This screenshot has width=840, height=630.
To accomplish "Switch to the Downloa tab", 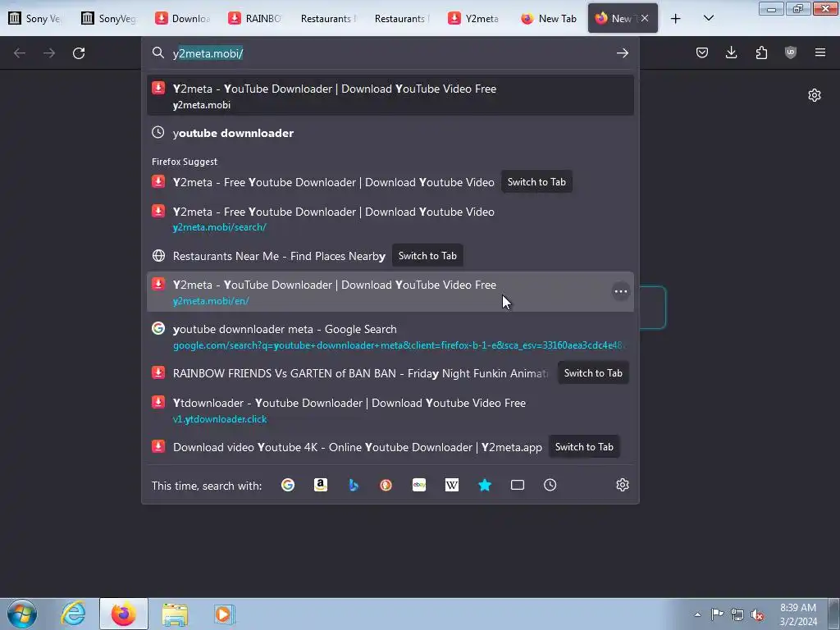I will click(x=183, y=18).
